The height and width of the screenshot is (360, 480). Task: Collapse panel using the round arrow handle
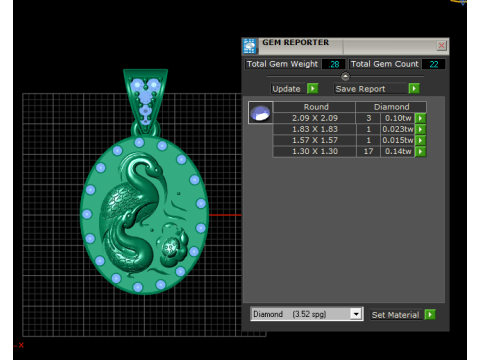345,76
